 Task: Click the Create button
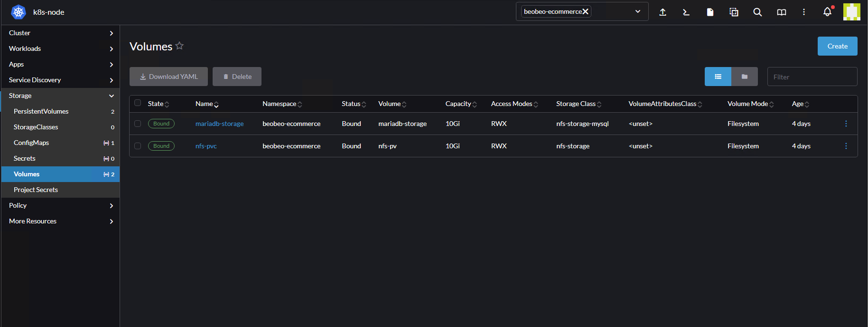click(837, 46)
